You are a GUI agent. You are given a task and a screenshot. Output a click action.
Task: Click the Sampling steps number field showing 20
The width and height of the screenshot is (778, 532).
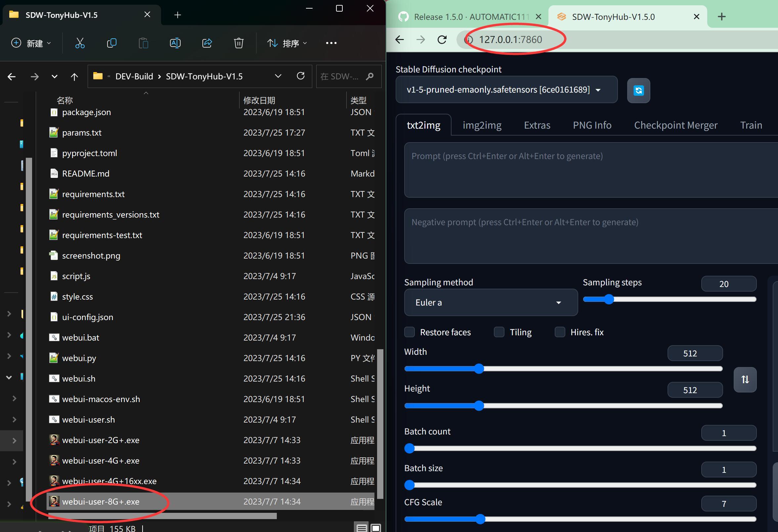[728, 284]
